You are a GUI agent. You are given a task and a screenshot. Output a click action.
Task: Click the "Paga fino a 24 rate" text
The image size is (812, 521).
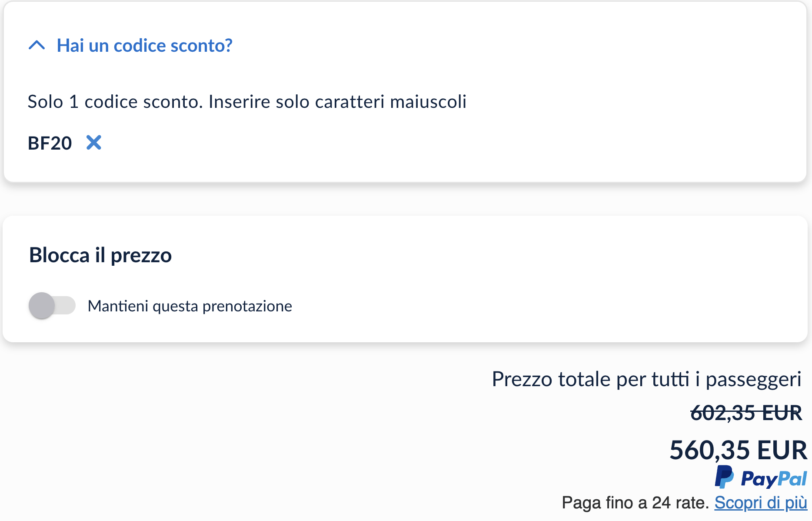pos(635,503)
